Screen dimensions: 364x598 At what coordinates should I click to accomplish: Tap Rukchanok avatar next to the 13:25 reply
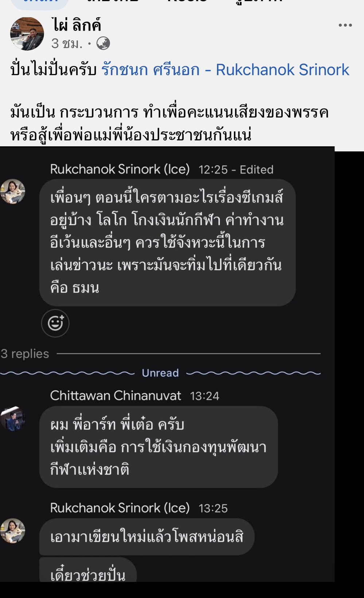[x=13, y=531]
